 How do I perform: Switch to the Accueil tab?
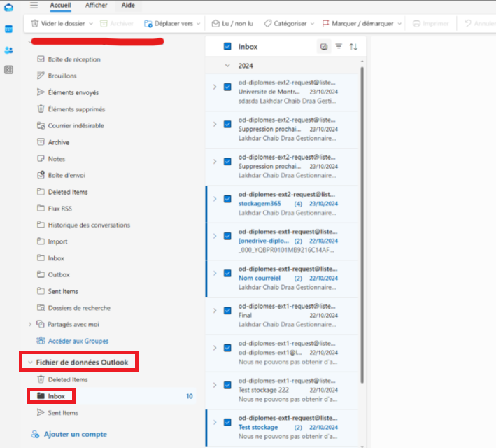[60, 6]
